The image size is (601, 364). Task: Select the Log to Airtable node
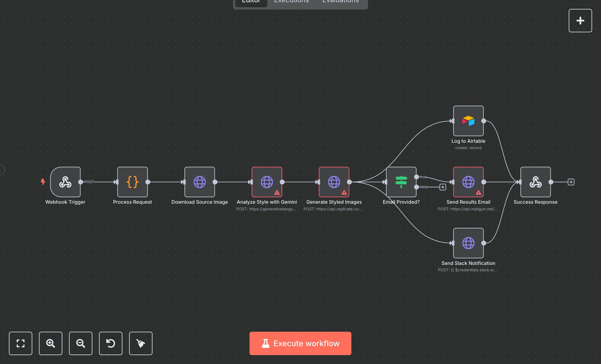coord(468,121)
